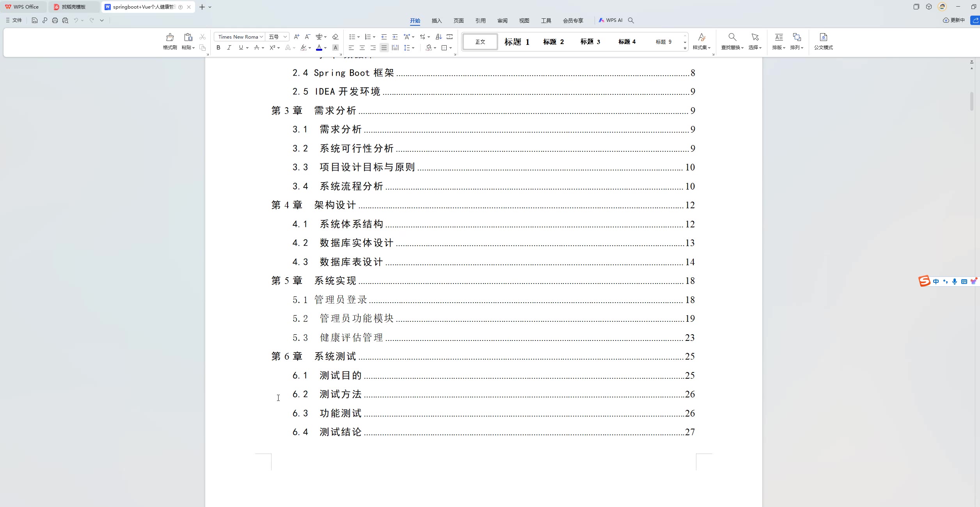Open the Find and Replace magnifier icon
This screenshot has height=507, width=980.
tap(732, 37)
